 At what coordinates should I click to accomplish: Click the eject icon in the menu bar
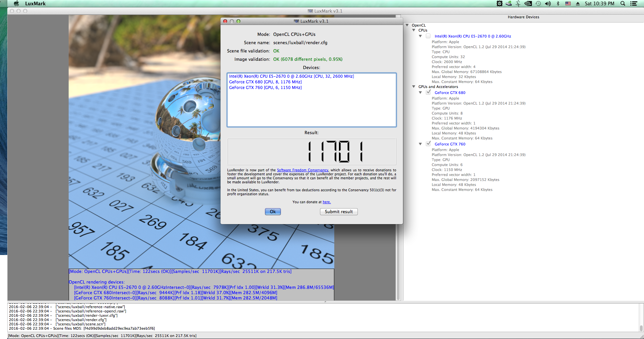[578, 4]
